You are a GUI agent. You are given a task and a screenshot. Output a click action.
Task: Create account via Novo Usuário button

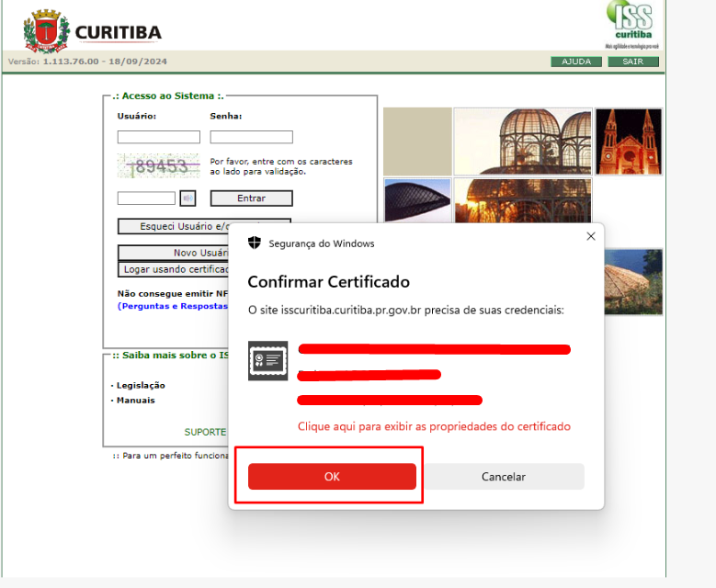tap(174, 253)
